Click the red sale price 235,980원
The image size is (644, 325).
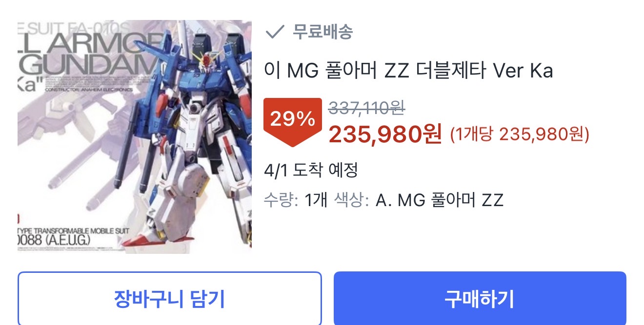(385, 134)
